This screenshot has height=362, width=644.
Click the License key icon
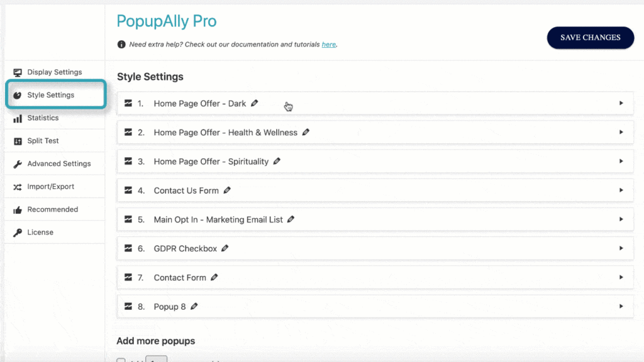[x=18, y=232]
